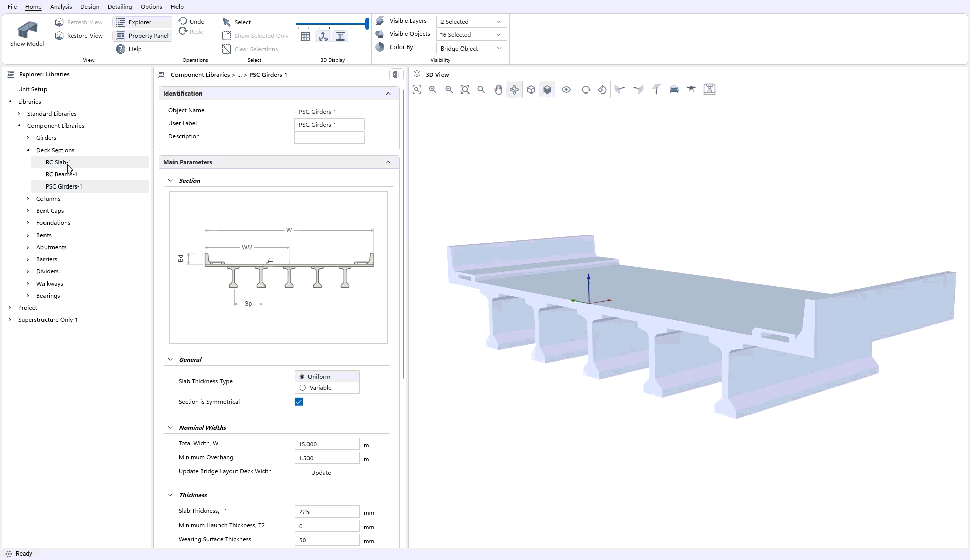Switch to wireframe cube display
Screen dimensions: 970x560
click(x=531, y=89)
